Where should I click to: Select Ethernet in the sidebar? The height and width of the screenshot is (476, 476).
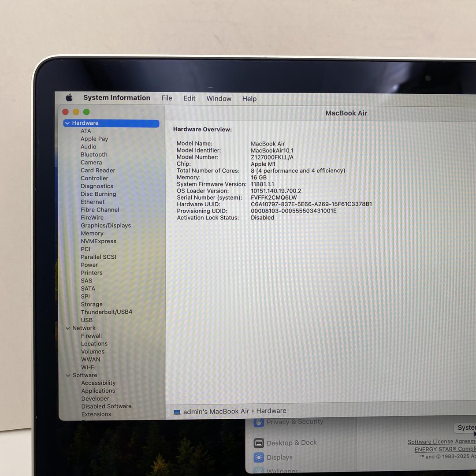click(x=93, y=202)
